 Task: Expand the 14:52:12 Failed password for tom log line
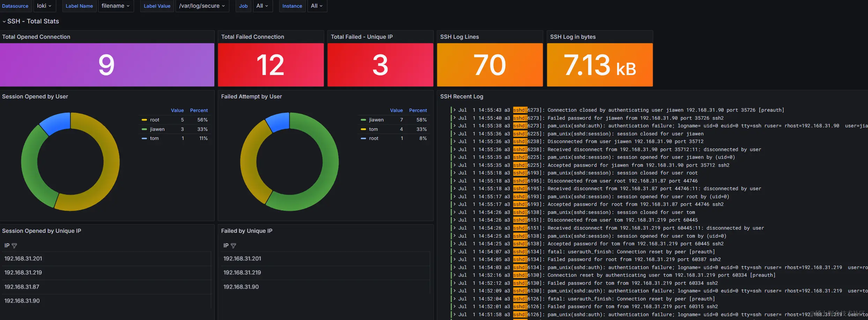click(454, 283)
